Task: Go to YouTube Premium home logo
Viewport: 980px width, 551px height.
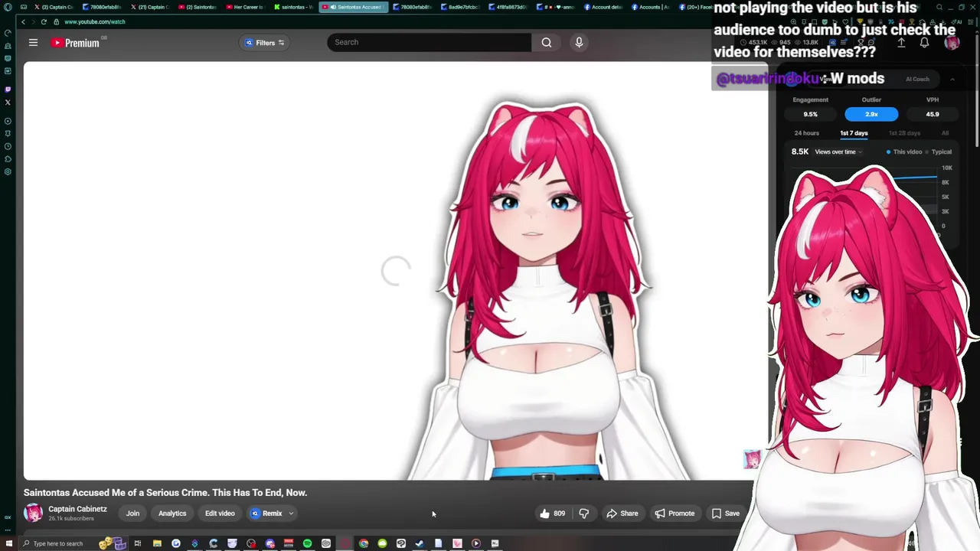Action: 75,43
